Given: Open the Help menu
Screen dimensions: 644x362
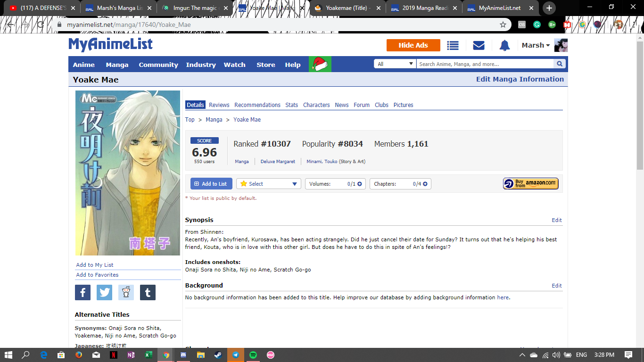Looking at the screenshot, I should click(293, 65).
